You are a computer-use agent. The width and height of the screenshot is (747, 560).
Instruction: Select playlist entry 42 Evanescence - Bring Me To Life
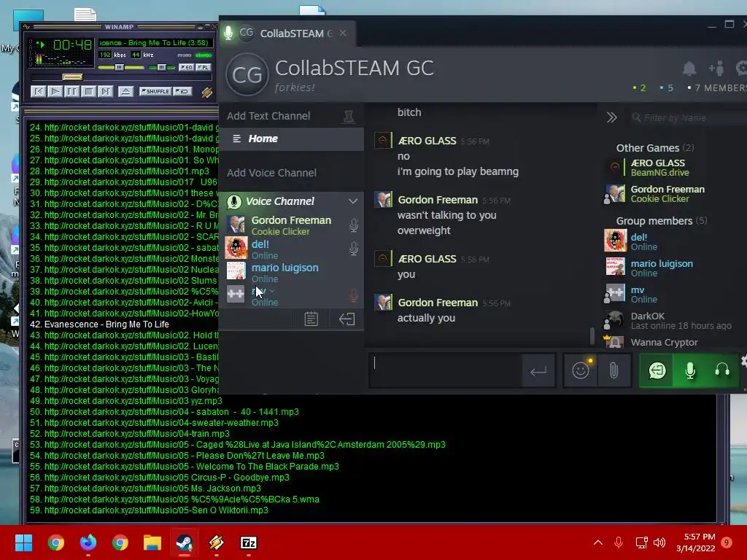[99, 324]
